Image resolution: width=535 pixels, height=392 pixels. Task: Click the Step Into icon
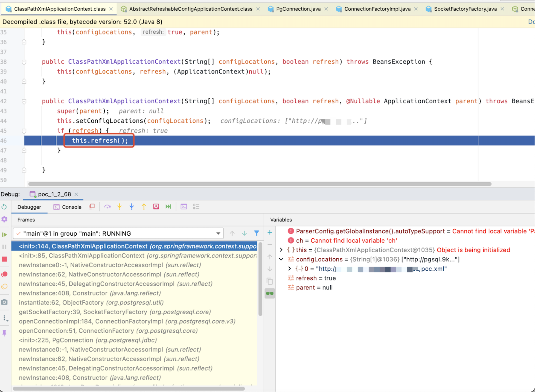point(120,207)
